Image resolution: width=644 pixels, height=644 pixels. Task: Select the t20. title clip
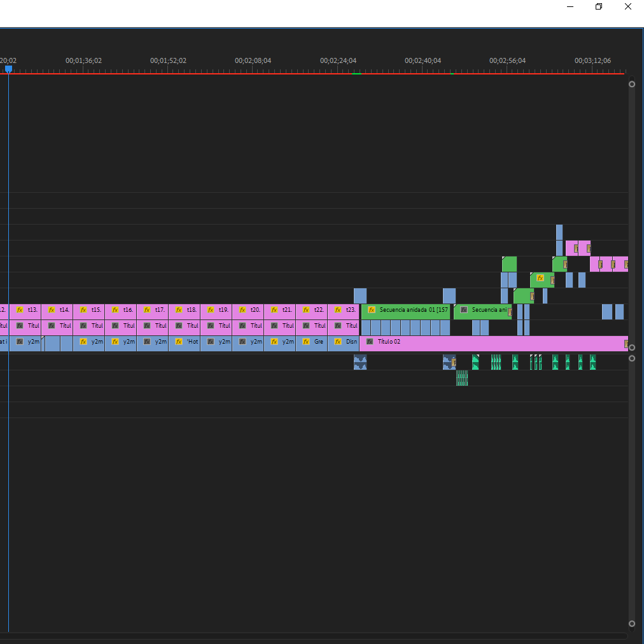(x=248, y=312)
